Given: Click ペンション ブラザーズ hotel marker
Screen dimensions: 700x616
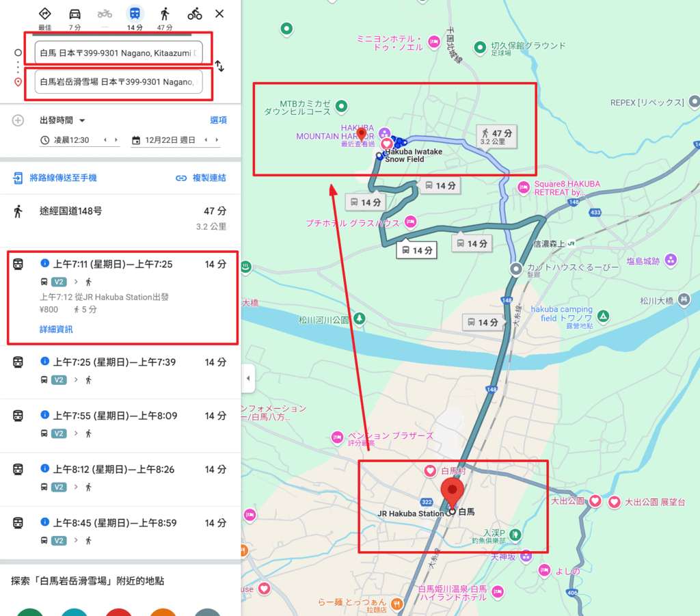Looking at the screenshot, I should (337, 437).
